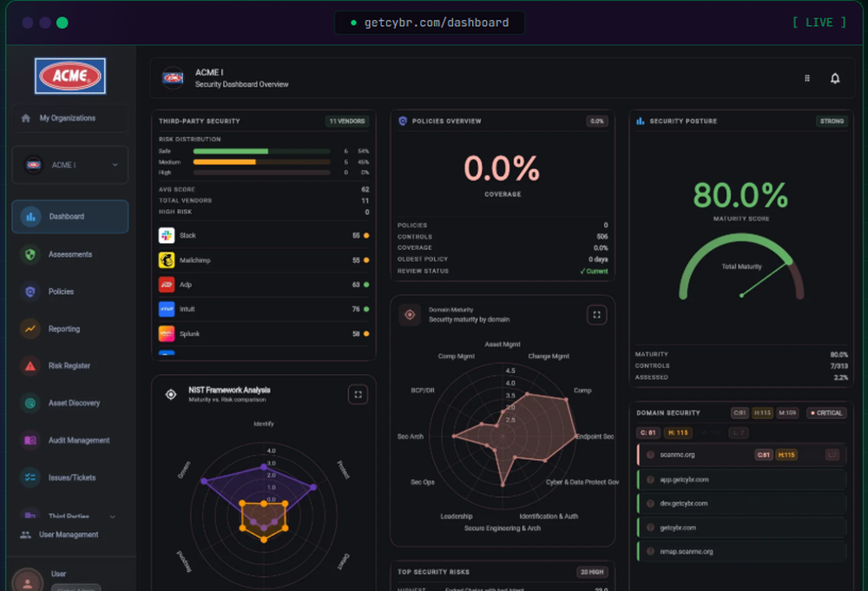Click the 11 VENDORS badge

(347, 121)
